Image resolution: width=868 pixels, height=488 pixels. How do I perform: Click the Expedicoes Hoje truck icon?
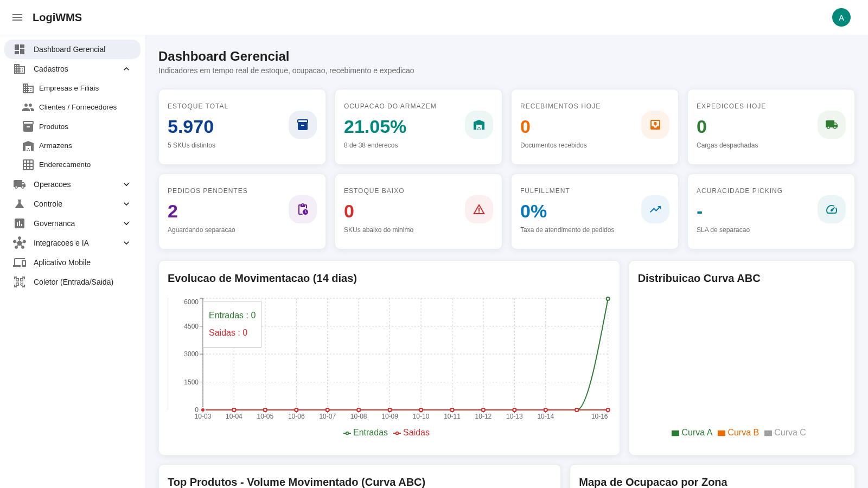(832, 125)
